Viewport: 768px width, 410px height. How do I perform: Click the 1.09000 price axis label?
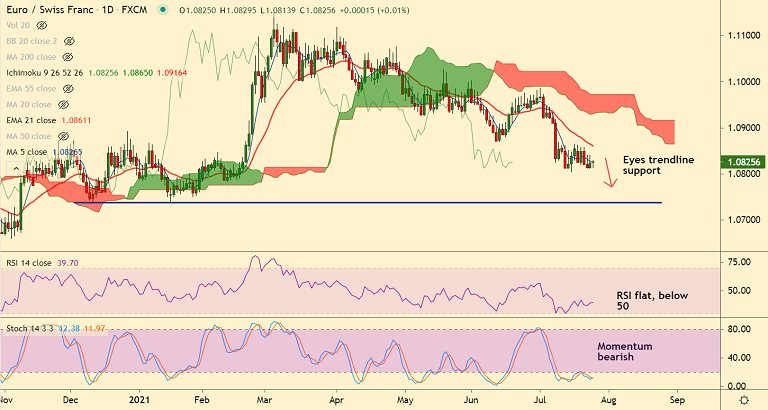(744, 128)
